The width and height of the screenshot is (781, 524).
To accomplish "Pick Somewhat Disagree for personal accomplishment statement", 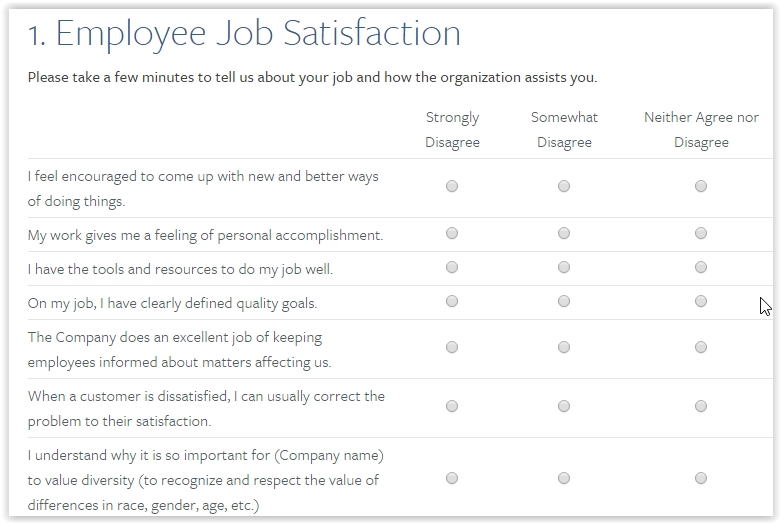I will [x=564, y=234].
